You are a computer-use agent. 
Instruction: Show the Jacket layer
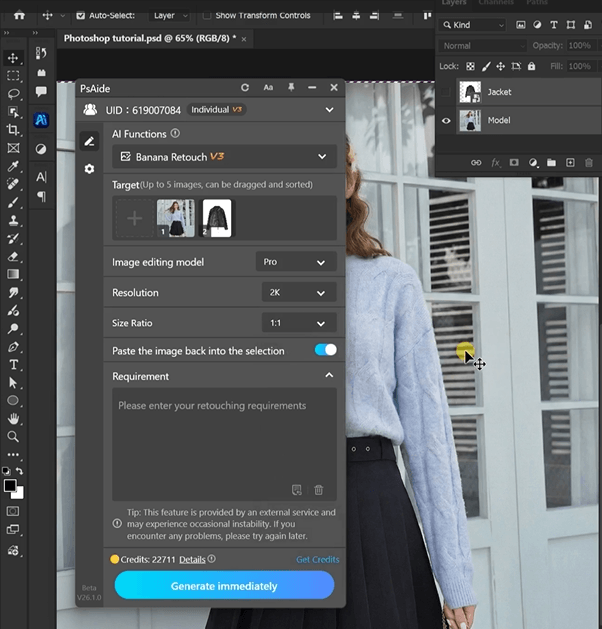[x=446, y=92]
